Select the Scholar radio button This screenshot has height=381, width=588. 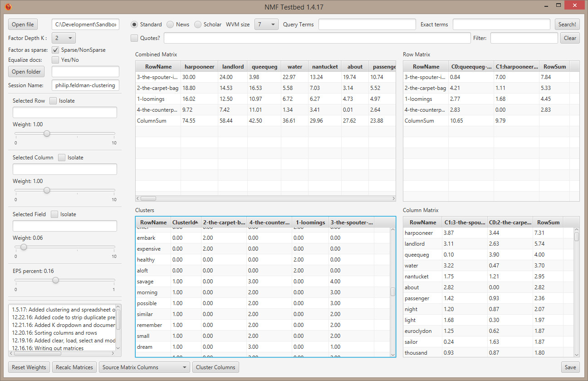coord(198,25)
